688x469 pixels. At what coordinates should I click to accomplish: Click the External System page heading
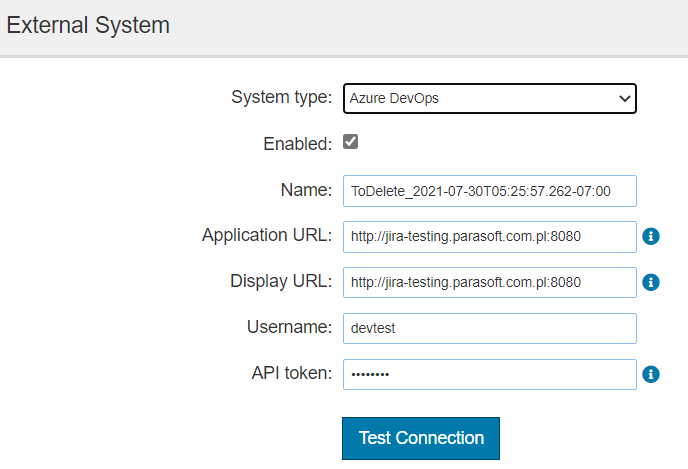point(88,25)
